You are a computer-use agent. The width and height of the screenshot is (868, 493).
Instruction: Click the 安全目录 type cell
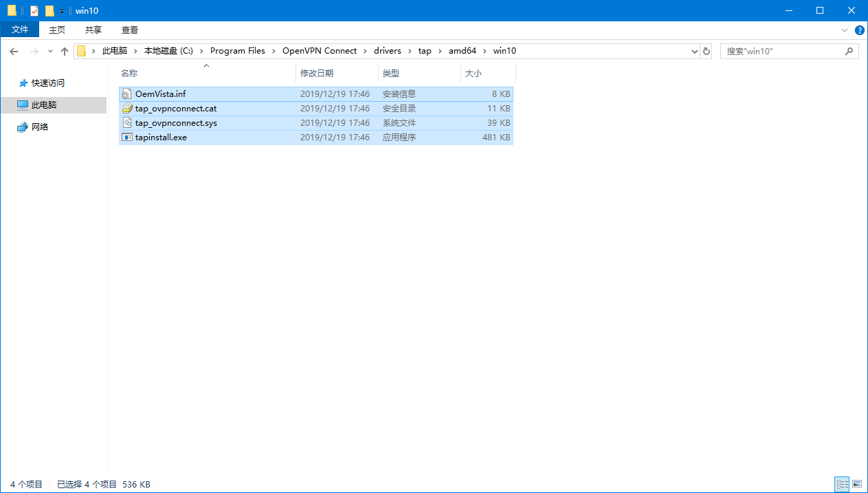[399, 109]
